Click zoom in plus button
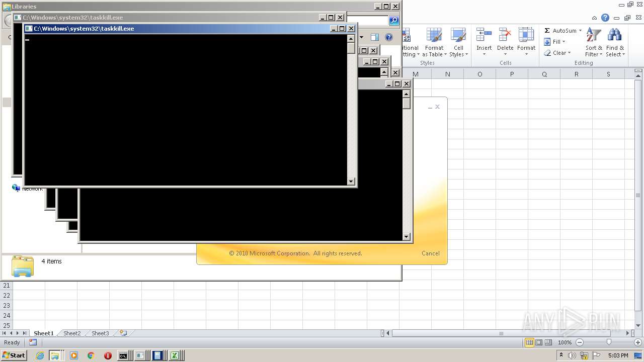This screenshot has width=644, height=362. [637, 342]
